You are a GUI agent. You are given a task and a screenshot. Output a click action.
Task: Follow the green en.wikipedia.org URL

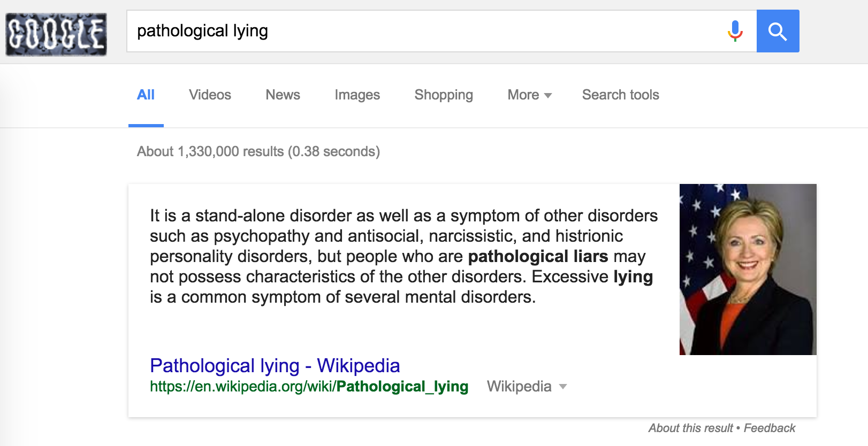pyautogui.click(x=309, y=386)
